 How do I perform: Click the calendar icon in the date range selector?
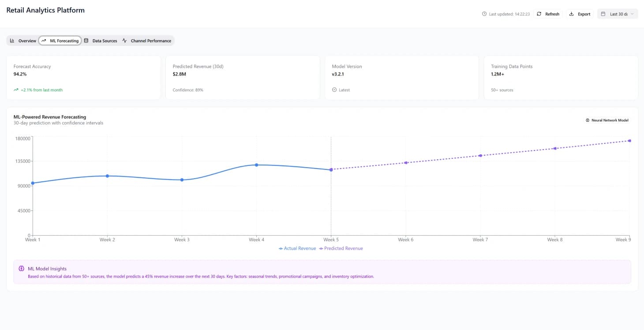(x=603, y=14)
